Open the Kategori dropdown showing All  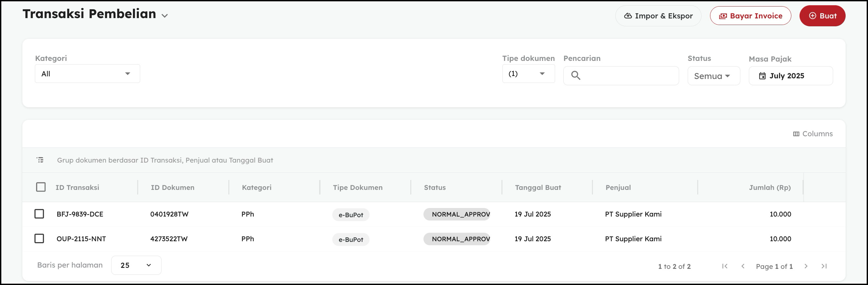coord(87,74)
